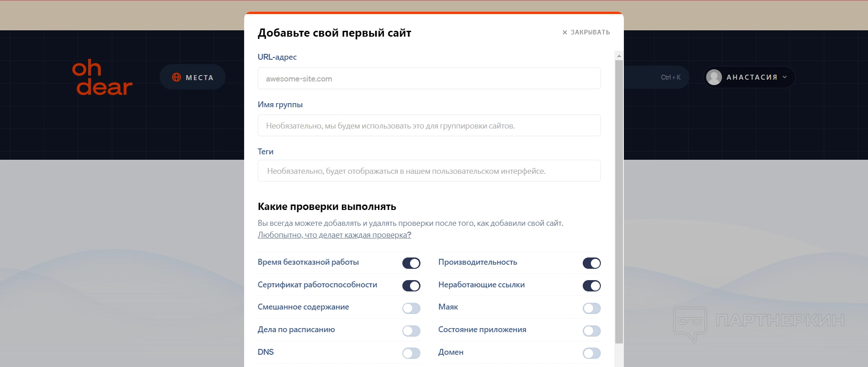Viewport: 868px width, 367px height.
Task: Enable Состояние приложения toggle
Action: click(x=591, y=331)
